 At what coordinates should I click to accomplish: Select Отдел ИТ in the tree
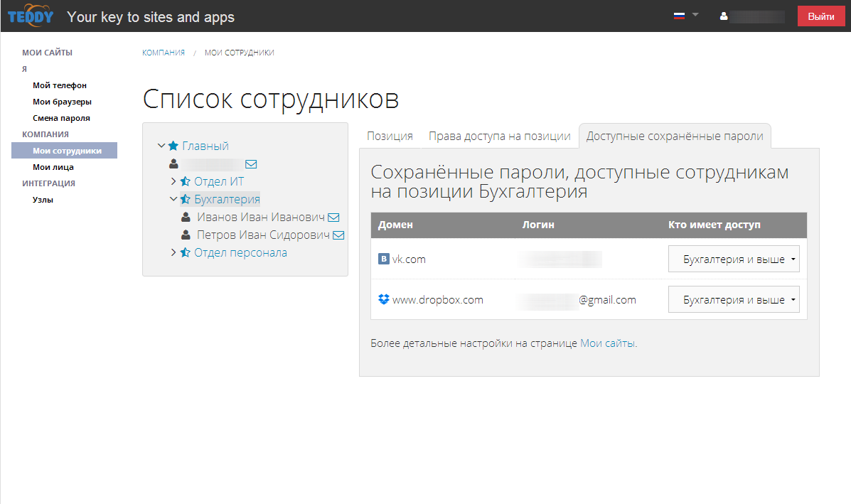(219, 181)
